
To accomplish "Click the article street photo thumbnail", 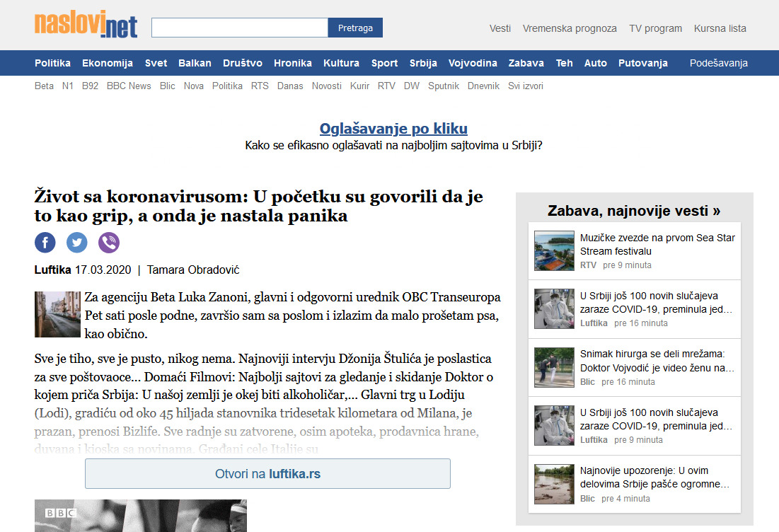I will pyautogui.click(x=57, y=314).
